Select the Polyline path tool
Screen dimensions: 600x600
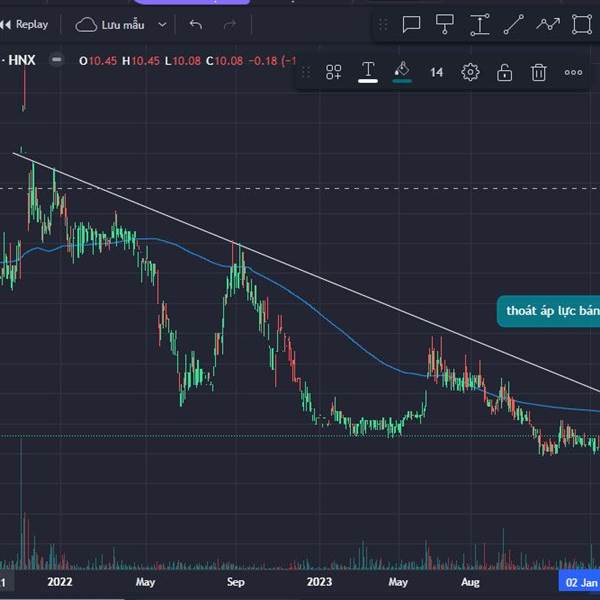point(548,24)
